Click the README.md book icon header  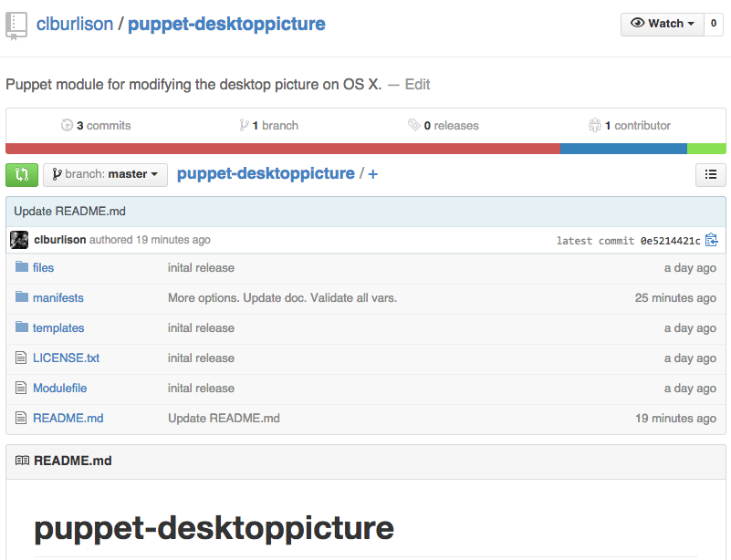point(22,461)
